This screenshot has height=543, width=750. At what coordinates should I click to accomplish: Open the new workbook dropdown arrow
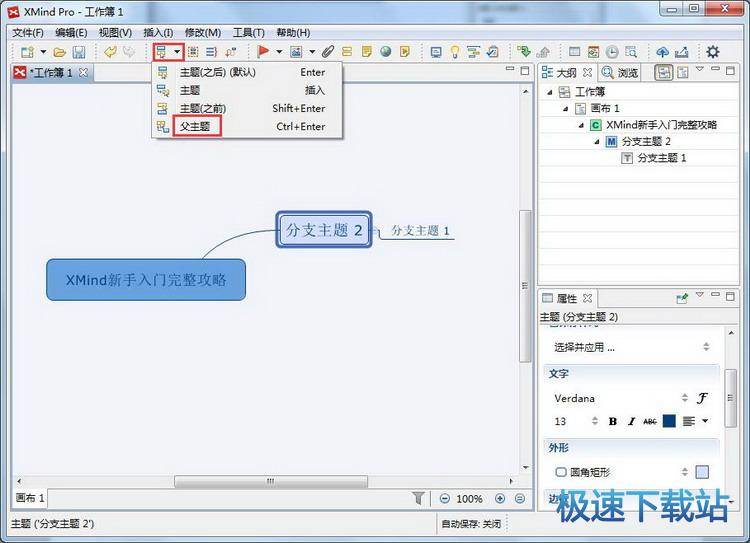click(x=43, y=52)
